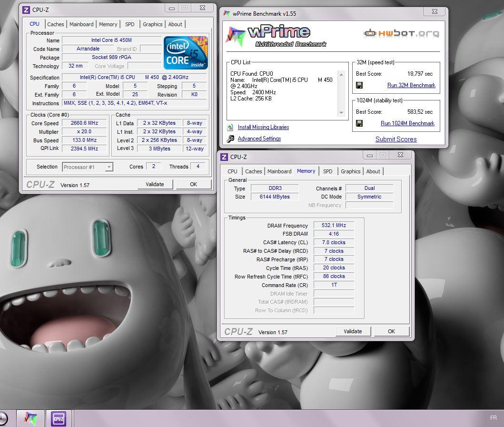Click the Channels # value Dual
This screenshot has width=504, height=427.
[369, 189]
